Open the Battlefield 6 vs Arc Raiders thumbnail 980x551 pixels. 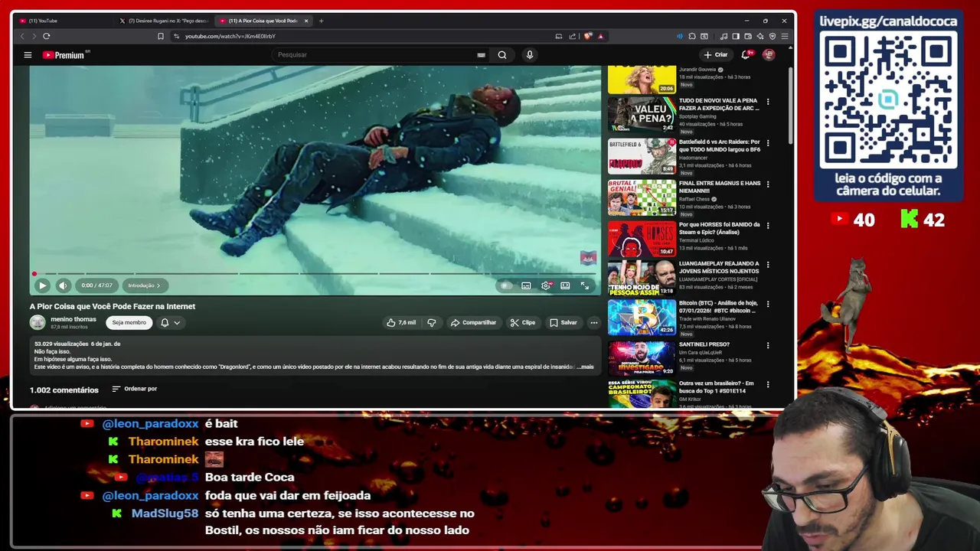point(642,156)
